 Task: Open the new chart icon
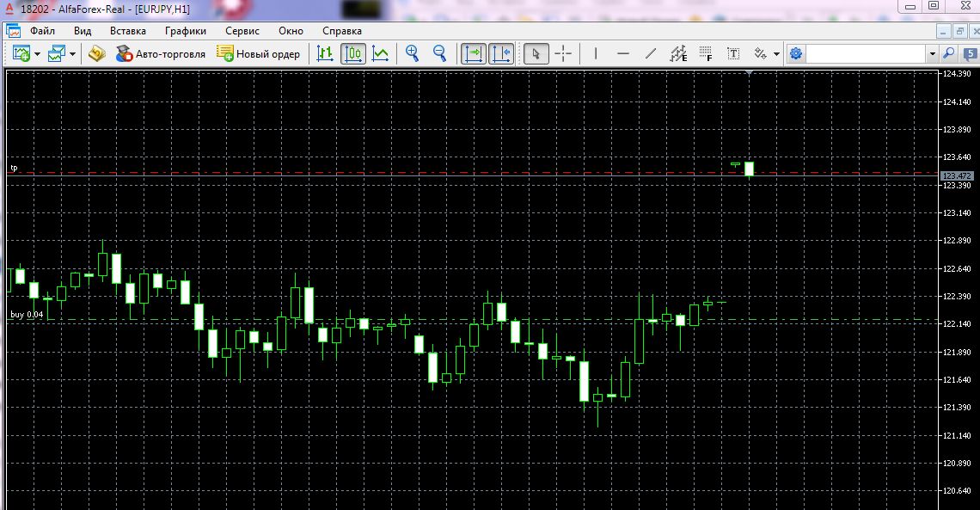point(21,53)
